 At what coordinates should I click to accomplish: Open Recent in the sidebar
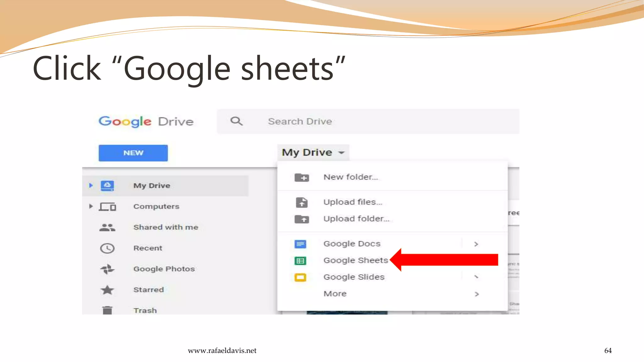pyautogui.click(x=148, y=248)
